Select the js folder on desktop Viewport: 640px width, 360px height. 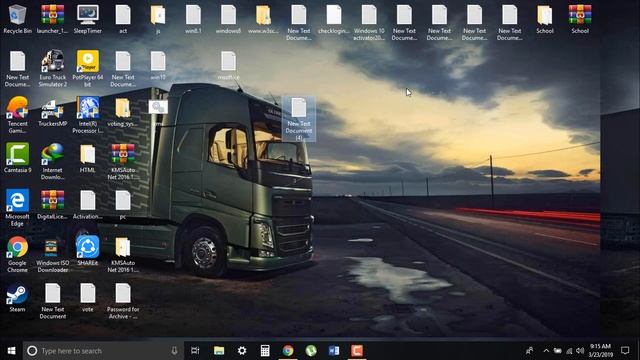(x=158, y=19)
